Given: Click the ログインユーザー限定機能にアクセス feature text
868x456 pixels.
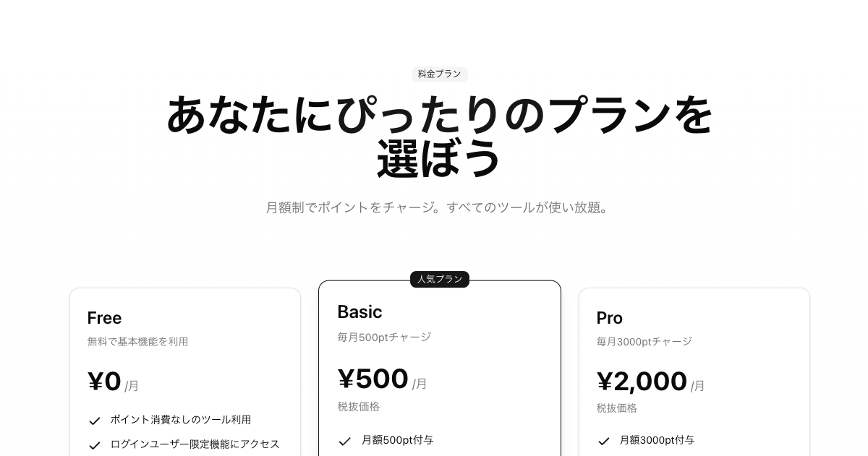Looking at the screenshot, I should (x=195, y=444).
